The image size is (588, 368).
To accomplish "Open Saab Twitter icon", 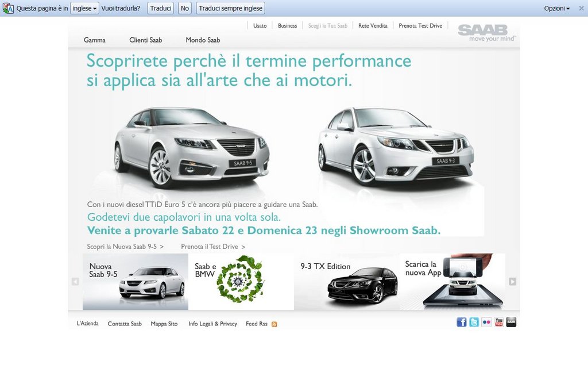I will [474, 322].
